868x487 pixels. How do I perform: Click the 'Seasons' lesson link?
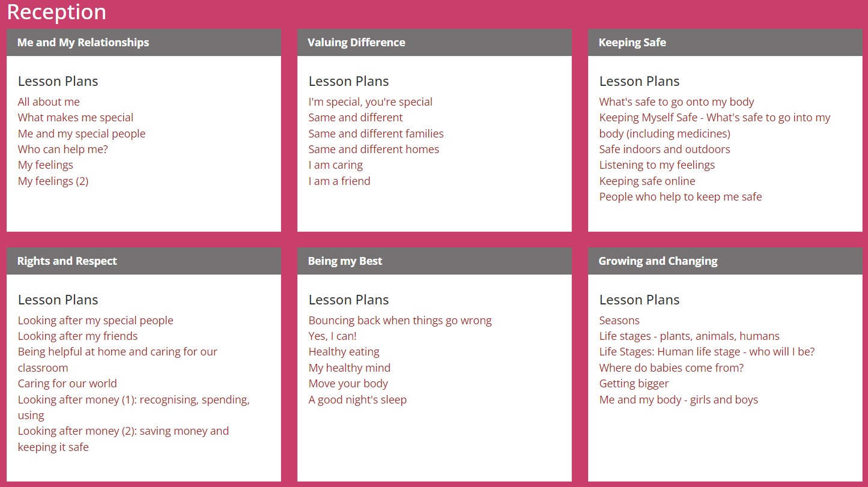(x=619, y=320)
